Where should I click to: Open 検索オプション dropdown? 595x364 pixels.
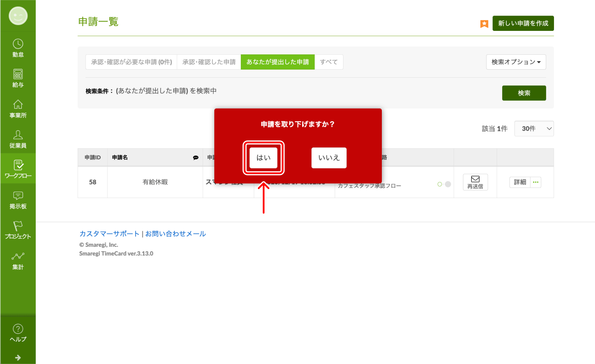(516, 62)
